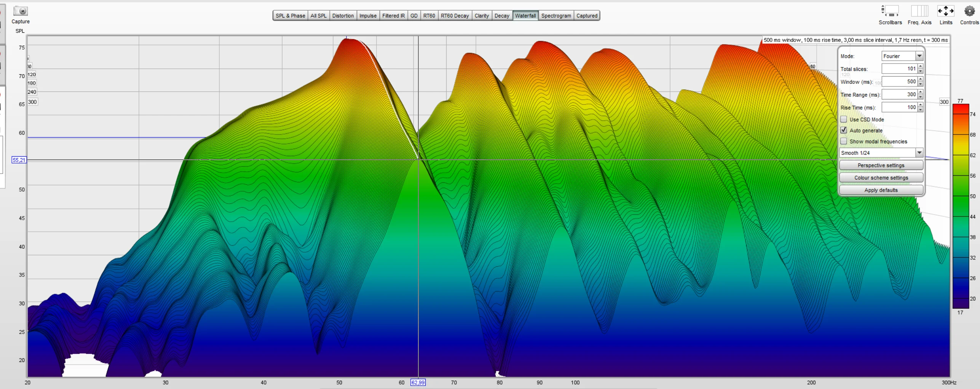
Task: Click the 240 ms slice marker label
Action: (x=32, y=92)
